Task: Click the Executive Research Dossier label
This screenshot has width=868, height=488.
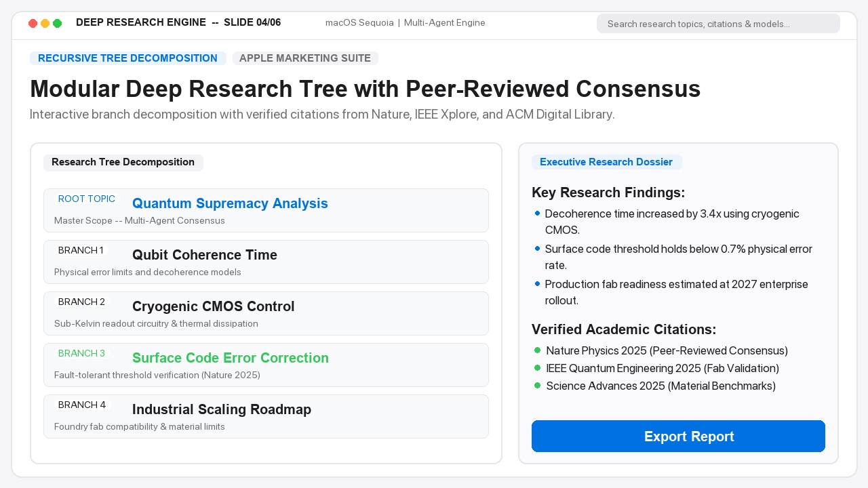Action: pyautogui.click(x=606, y=162)
